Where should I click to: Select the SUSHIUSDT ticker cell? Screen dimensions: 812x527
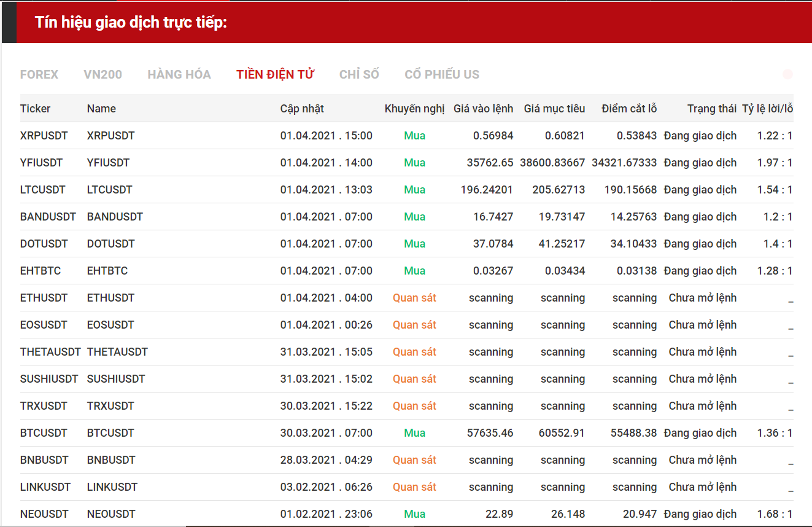pyautogui.click(x=49, y=379)
